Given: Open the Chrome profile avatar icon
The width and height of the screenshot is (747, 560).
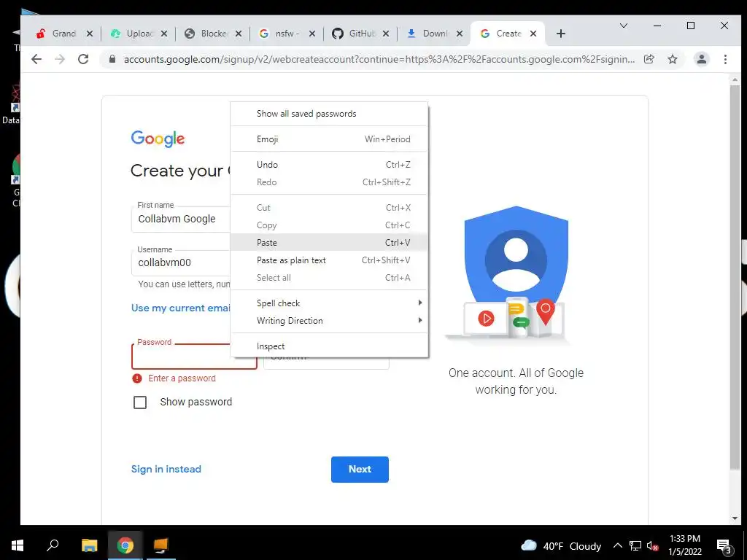Looking at the screenshot, I should pyautogui.click(x=701, y=59).
